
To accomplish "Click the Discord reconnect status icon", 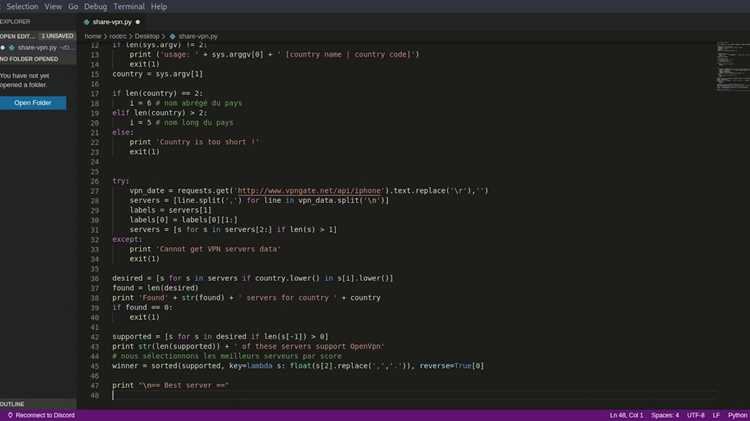I will pyautogui.click(x=10, y=415).
